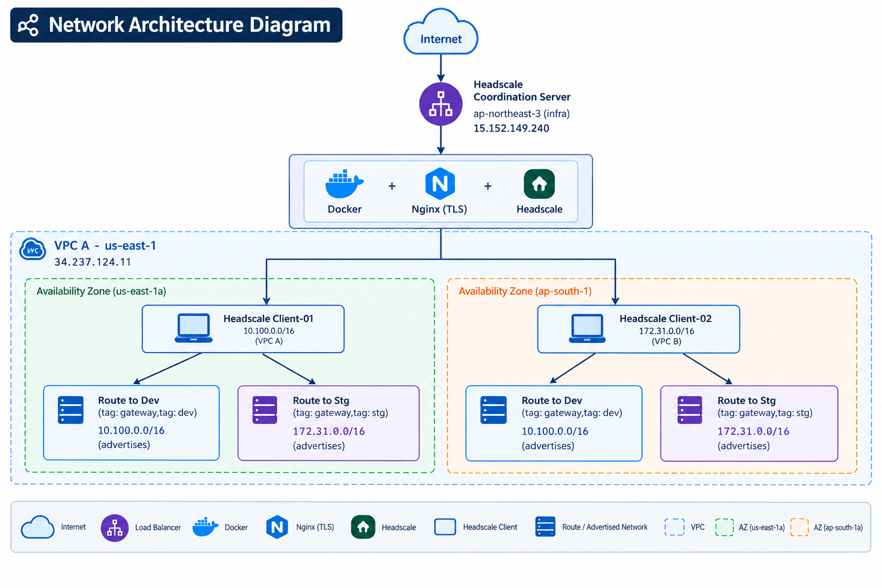Click the Headscale house icon in the legend
The height and width of the screenshot is (588, 882).
(363, 527)
